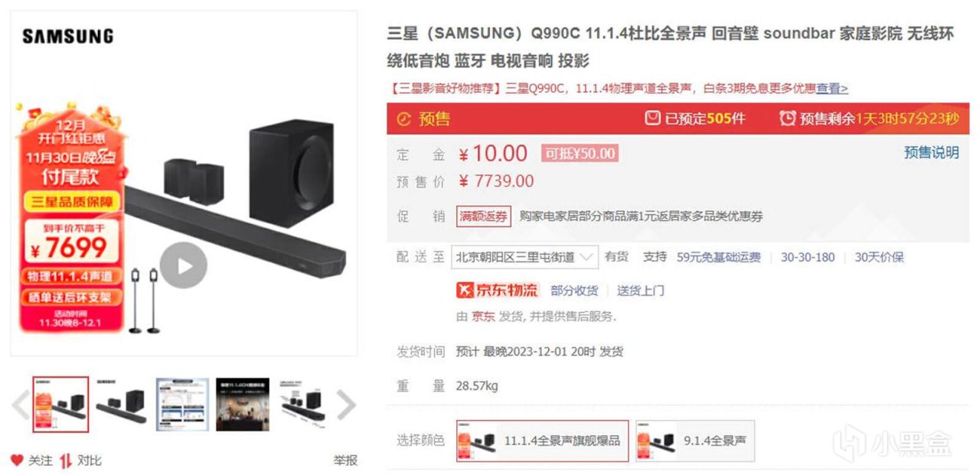Click 举报 report link
The image size is (980, 475).
(x=345, y=460)
